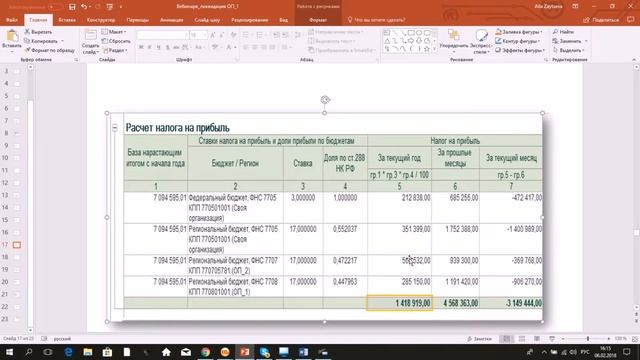Screen dimensions: 640x360
Task: Open the File (Файл) tab
Action: click(12, 20)
